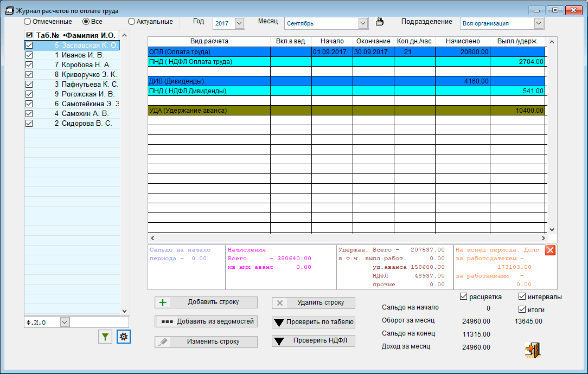Click the Проверить по табелю button

314,322
